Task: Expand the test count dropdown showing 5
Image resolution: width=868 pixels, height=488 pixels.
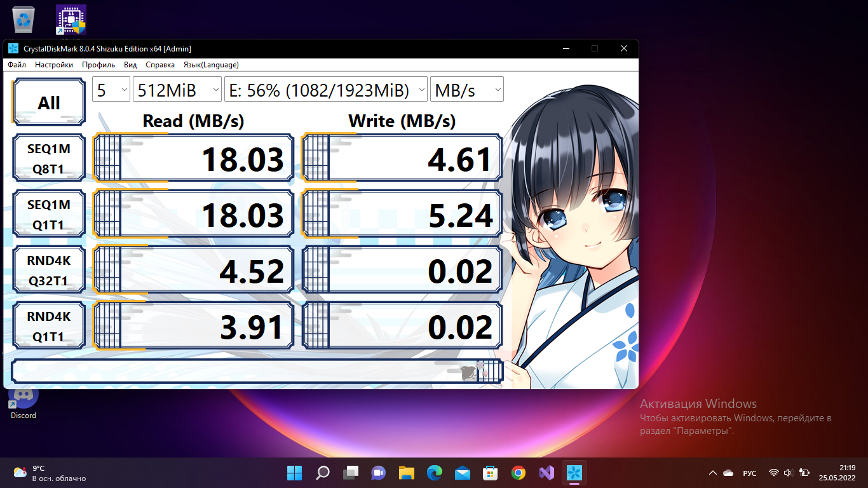Action: click(x=111, y=90)
